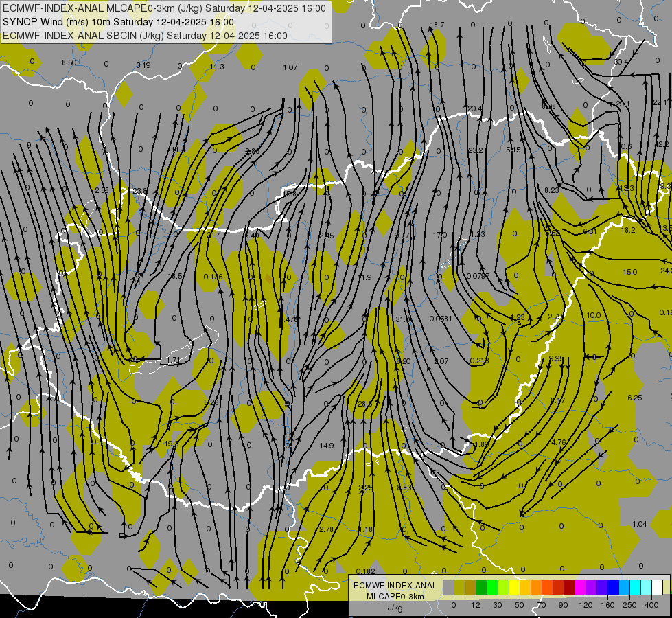Pick the olive swatch above legend value 0

459,588
